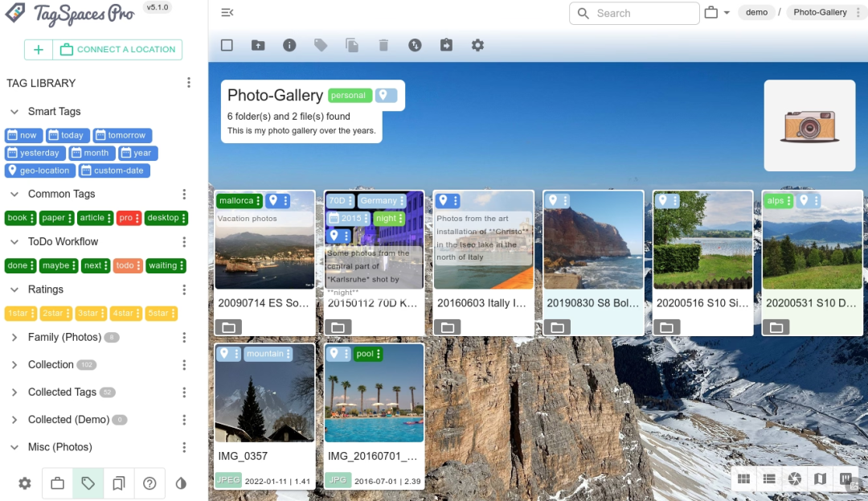Click the trash delete toolbar icon
The height and width of the screenshot is (501, 868).
click(x=383, y=45)
